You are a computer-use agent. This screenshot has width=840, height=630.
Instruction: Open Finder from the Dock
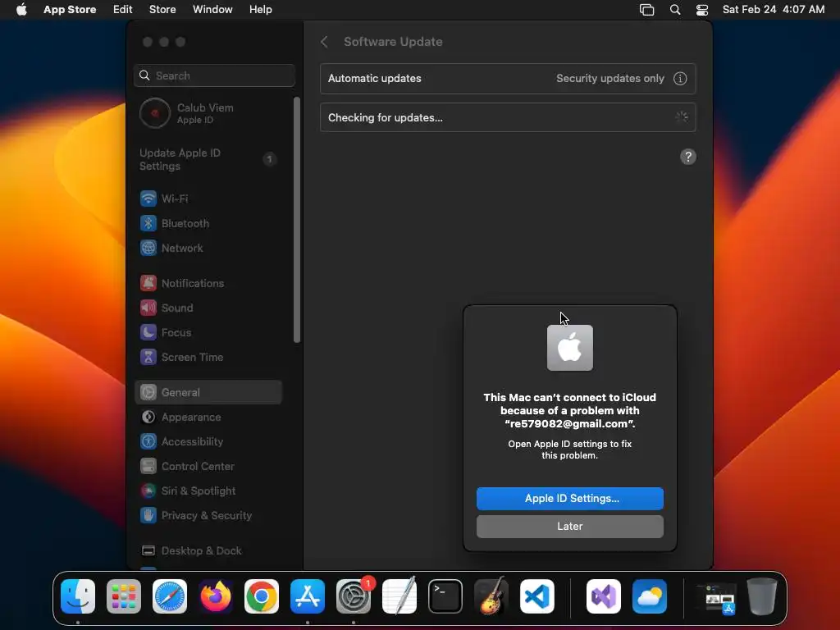pyautogui.click(x=78, y=596)
